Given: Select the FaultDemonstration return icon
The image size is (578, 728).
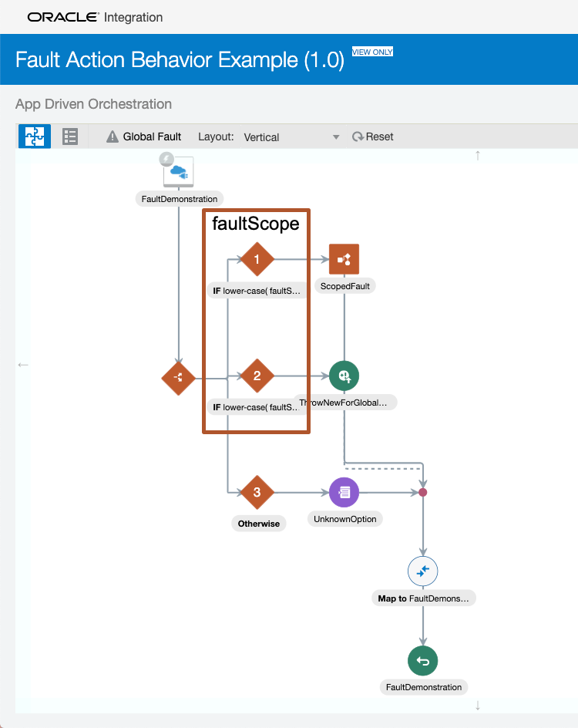Looking at the screenshot, I should point(422,661).
